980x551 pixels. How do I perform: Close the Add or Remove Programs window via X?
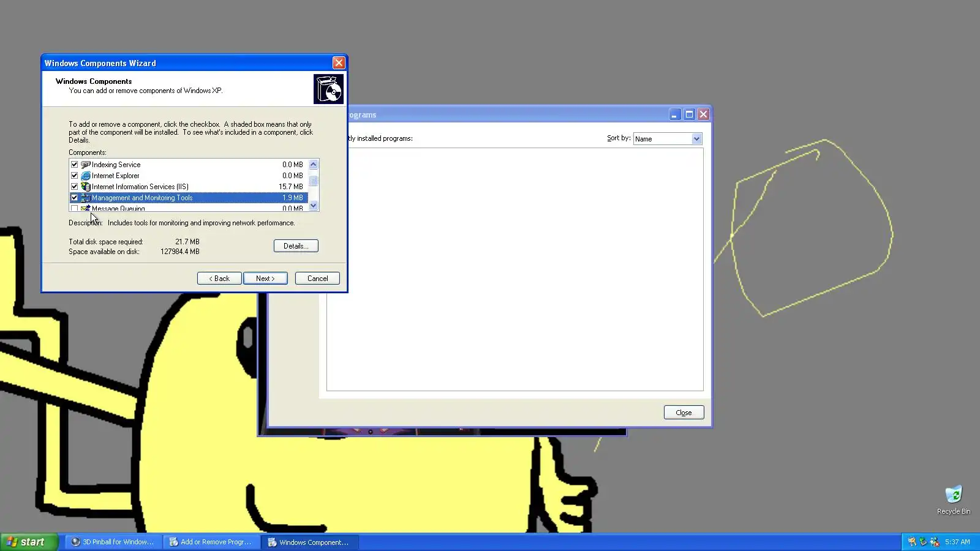coord(704,114)
